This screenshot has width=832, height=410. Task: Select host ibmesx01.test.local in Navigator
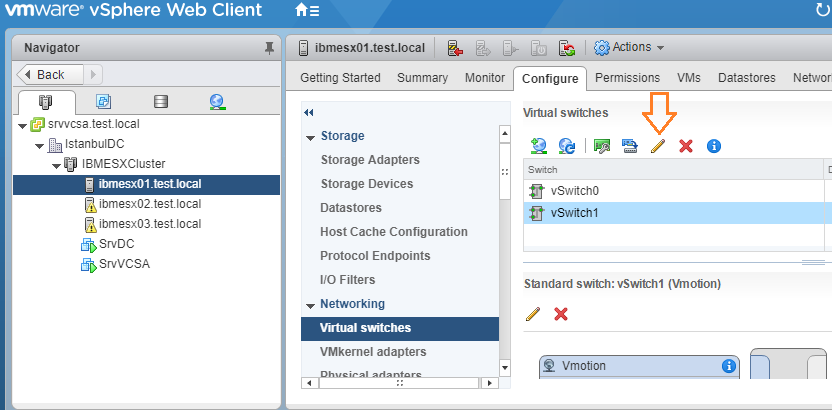click(146, 185)
